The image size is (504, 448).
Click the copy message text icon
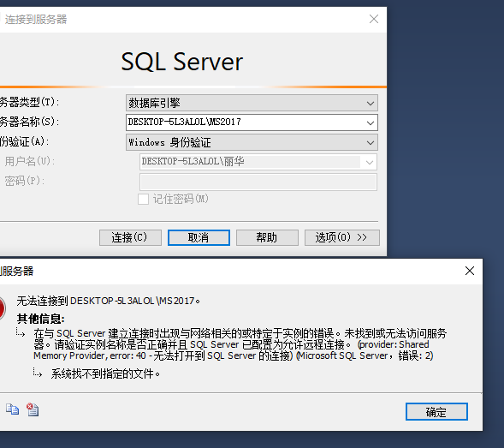[x=12, y=409]
